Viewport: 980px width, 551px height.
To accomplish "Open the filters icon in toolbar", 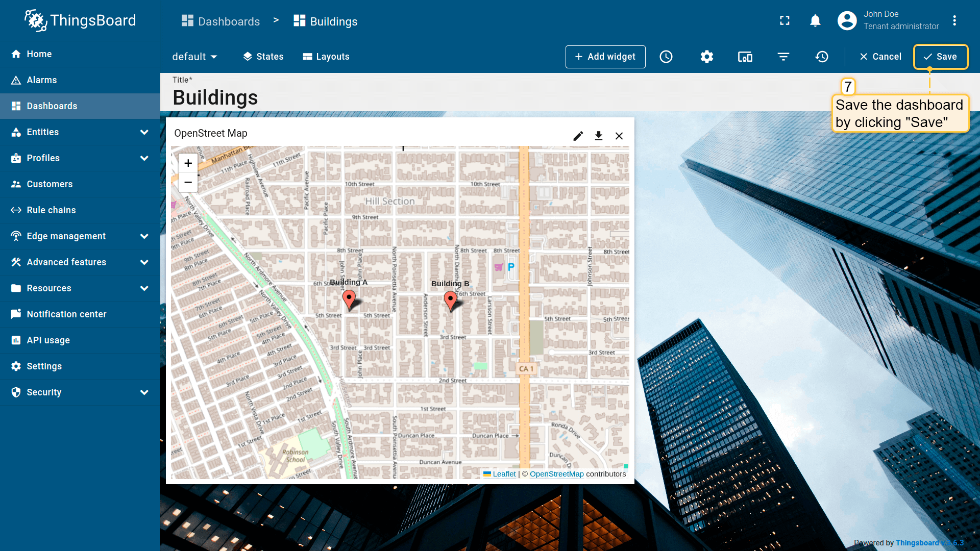I will click(783, 57).
